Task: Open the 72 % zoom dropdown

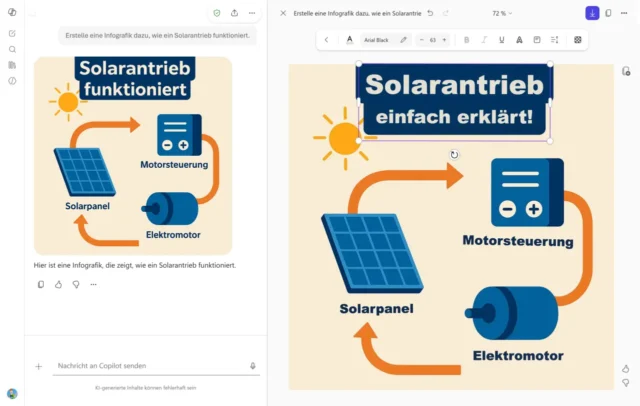Action: [502, 13]
